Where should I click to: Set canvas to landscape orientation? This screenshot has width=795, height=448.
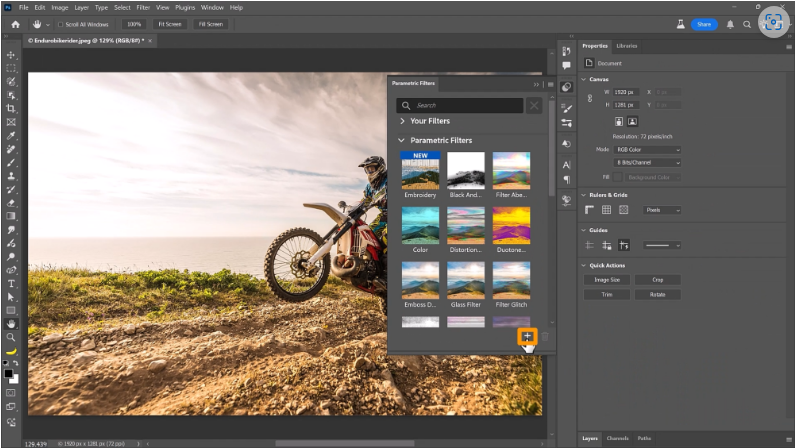click(x=632, y=122)
